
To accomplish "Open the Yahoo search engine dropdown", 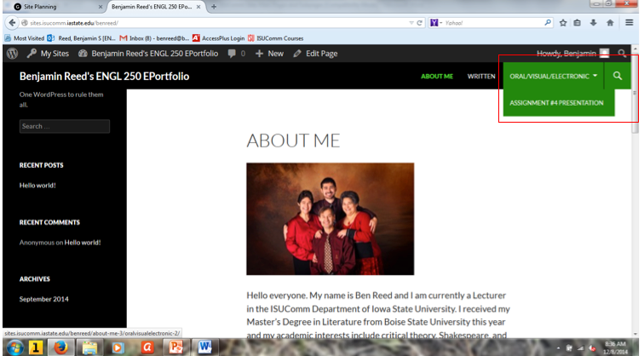I will point(436,23).
